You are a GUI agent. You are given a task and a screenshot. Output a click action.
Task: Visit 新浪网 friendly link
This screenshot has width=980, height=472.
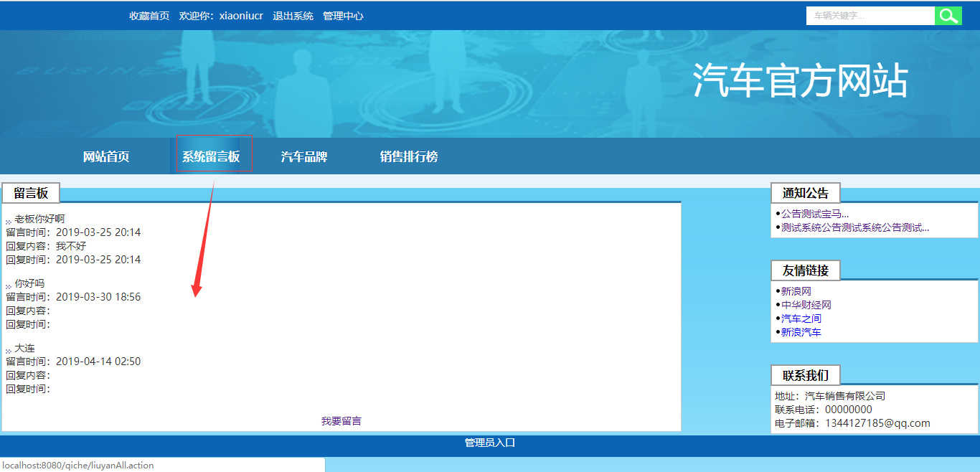[796, 291]
